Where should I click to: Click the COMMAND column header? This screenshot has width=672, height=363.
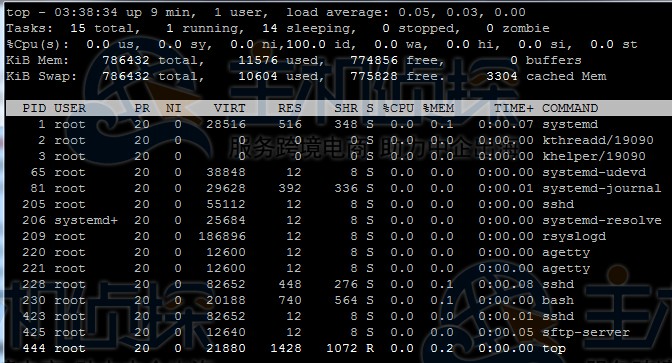tap(570, 108)
